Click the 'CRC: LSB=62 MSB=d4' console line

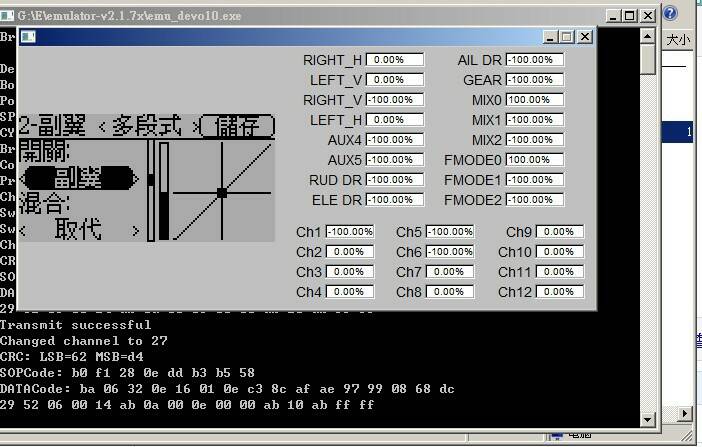coord(72,357)
